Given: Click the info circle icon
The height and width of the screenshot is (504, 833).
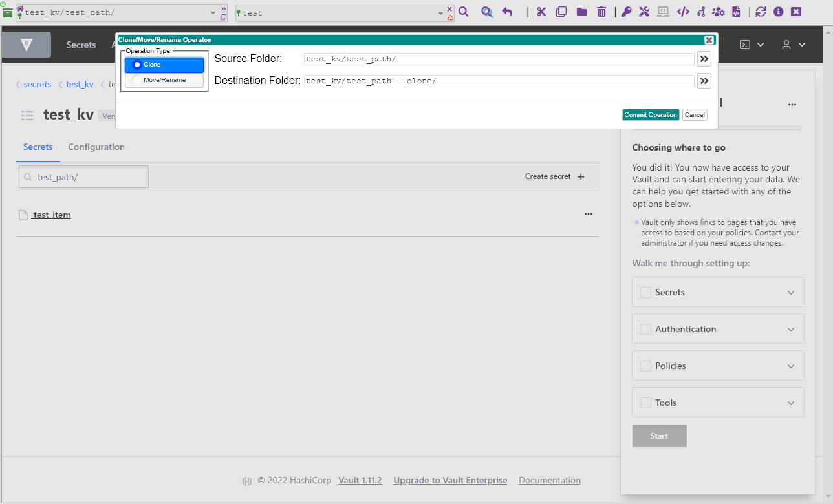Looking at the screenshot, I should 779,12.
